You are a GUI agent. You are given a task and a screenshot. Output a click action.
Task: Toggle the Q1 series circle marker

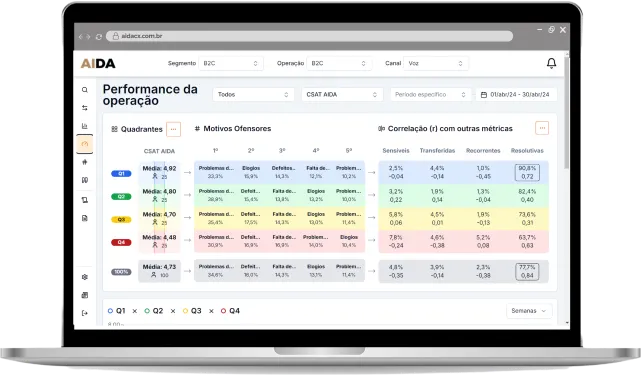(x=110, y=311)
